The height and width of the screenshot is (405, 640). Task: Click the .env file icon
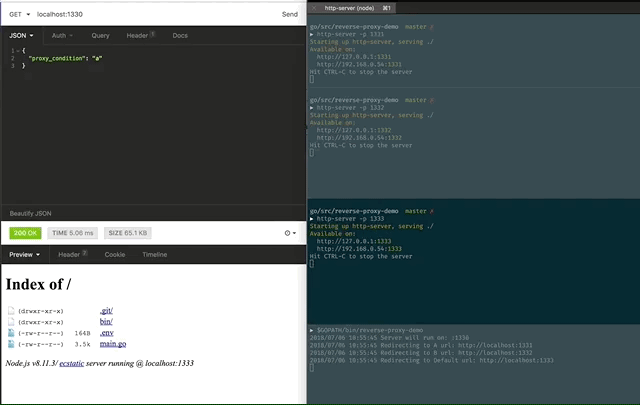coord(11,333)
